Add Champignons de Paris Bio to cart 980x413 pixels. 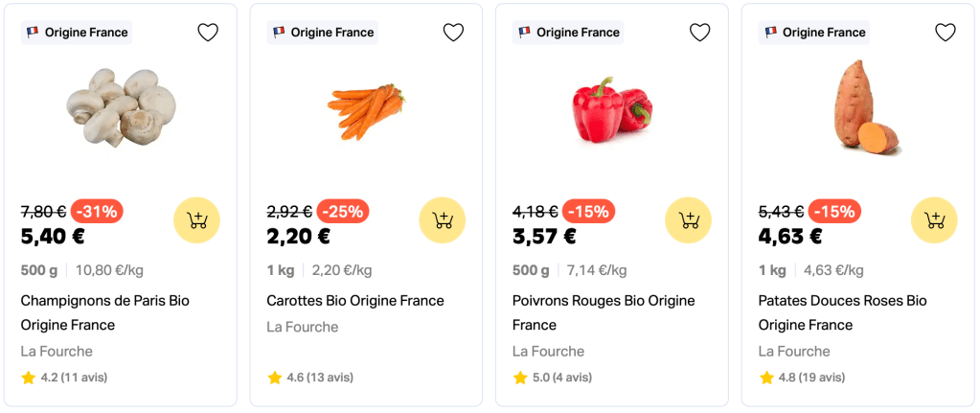click(x=196, y=220)
